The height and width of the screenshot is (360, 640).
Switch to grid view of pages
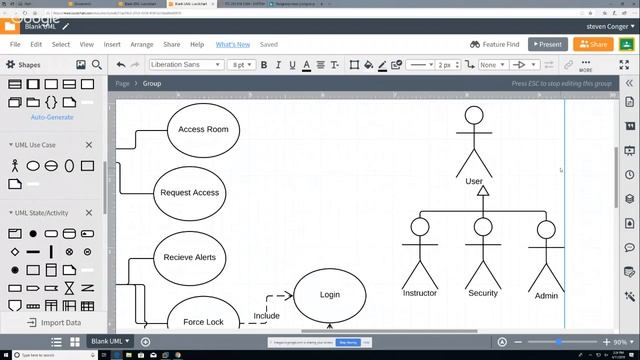pos(75,342)
